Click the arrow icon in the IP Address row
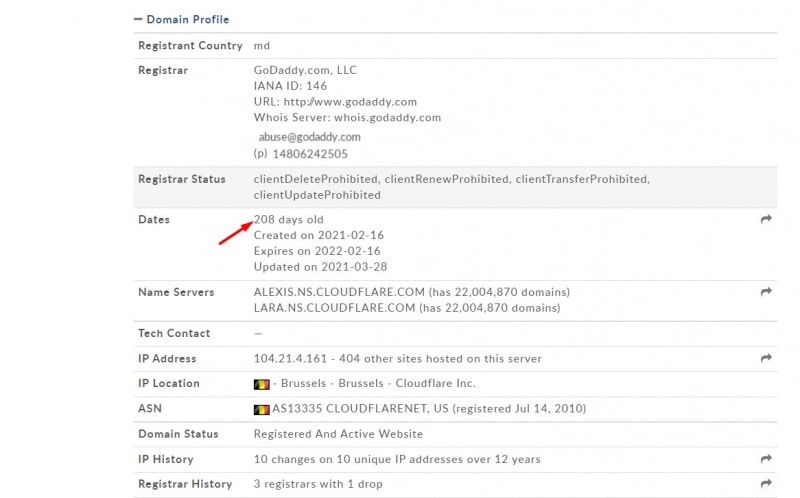 click(x=766, y=358)
